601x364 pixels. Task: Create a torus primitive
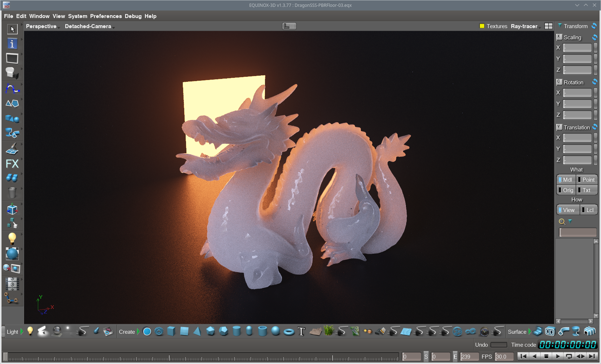(289, 332)
